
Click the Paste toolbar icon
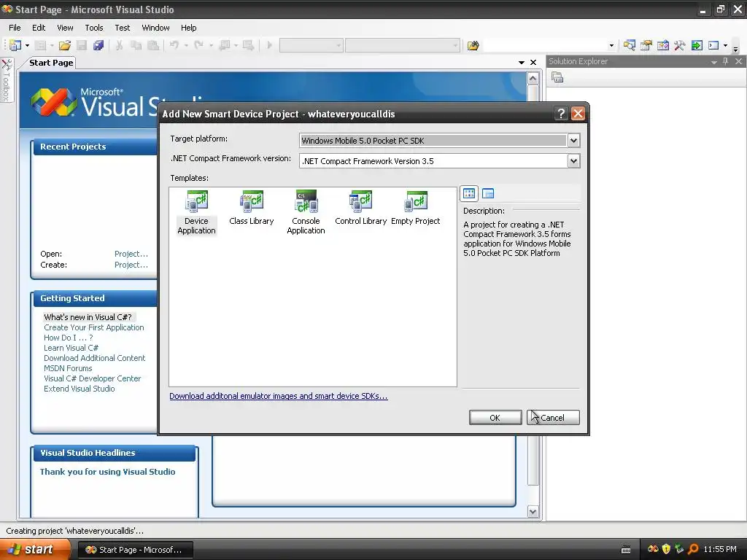pos(153,46)
